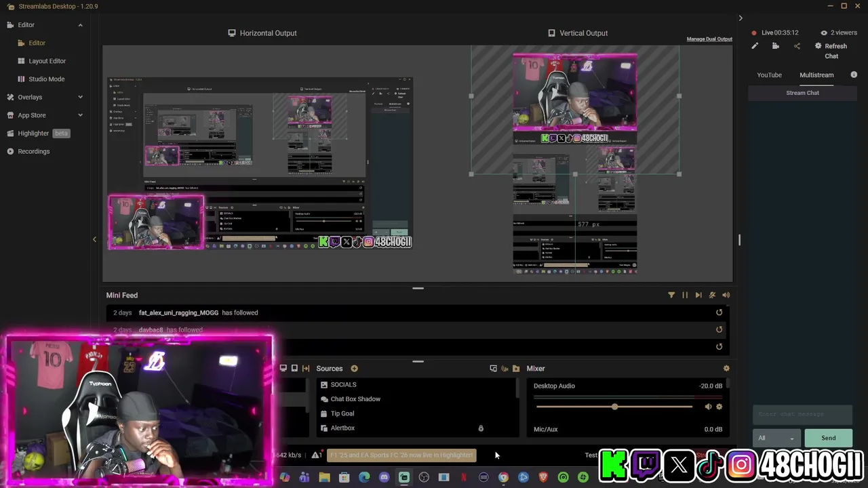Expand the Overlays section chevron
Image resolution: width=868 pixels, height=488 pixels.
pos(80,97)
